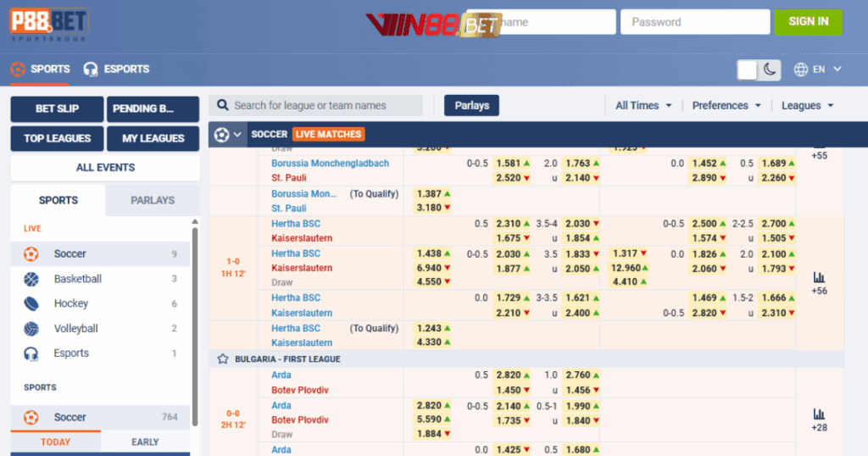868x456 pixels.
Task: Open stats chart icon above +56
Action: pyautogui.click(x=819, y=277)
